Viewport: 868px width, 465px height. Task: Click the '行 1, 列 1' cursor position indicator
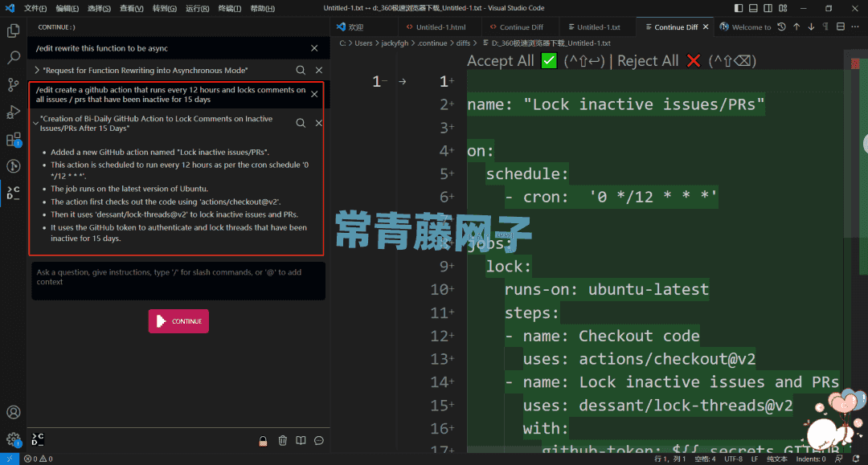tap(669, 459)
